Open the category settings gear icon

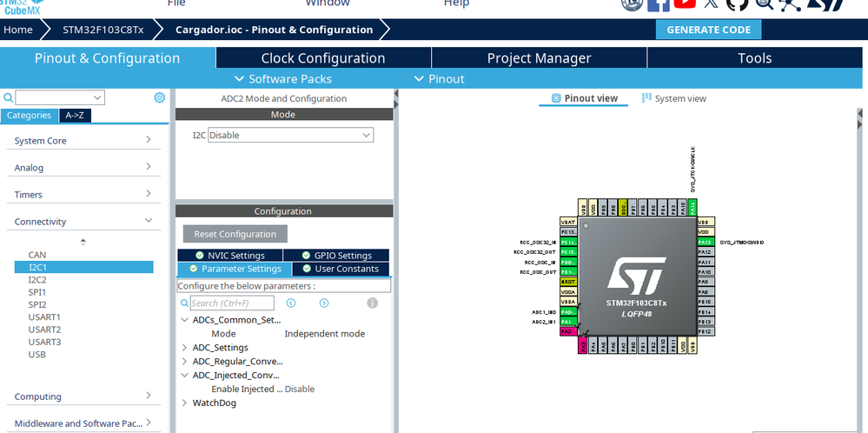click(159, 97)
